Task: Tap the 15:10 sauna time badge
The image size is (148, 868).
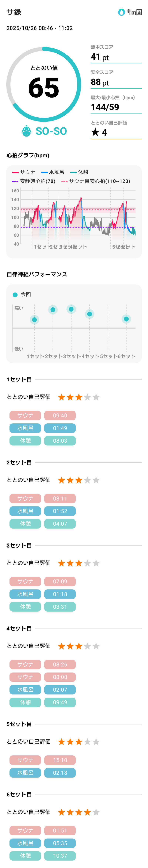Action: click(x=60, y=760)
